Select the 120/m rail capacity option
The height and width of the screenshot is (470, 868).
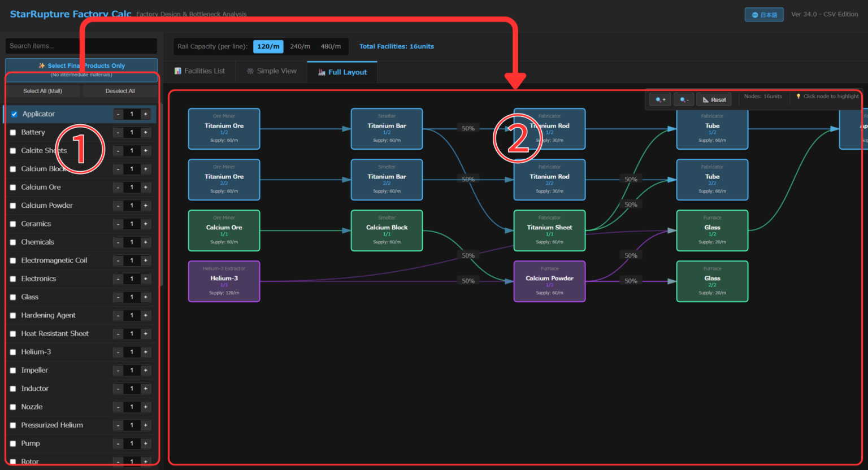click(268, 46)
